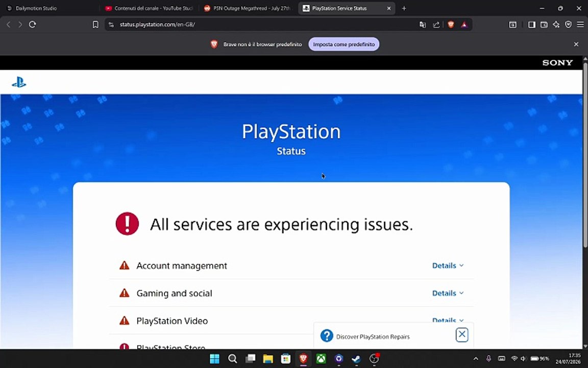
Task: Expand Details for PlayStation Video
Action: click(448, 320)
